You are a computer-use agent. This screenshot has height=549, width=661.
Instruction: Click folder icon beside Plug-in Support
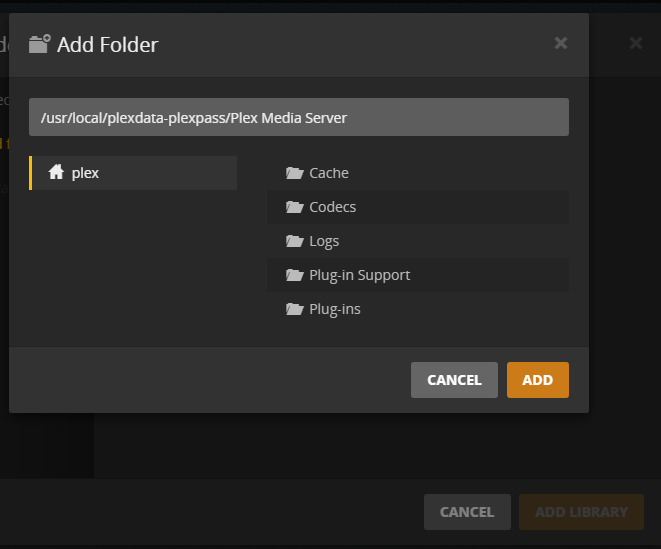click(295, 275)
